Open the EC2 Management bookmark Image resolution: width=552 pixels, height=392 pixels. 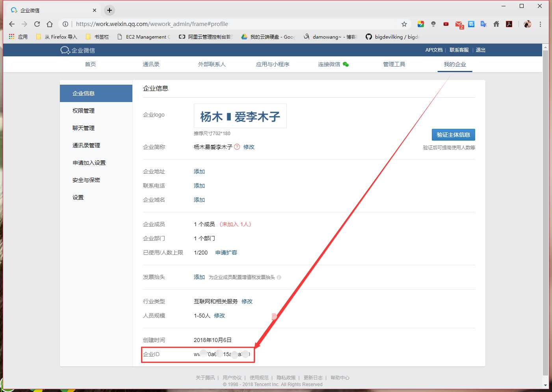tap(144, 37)
